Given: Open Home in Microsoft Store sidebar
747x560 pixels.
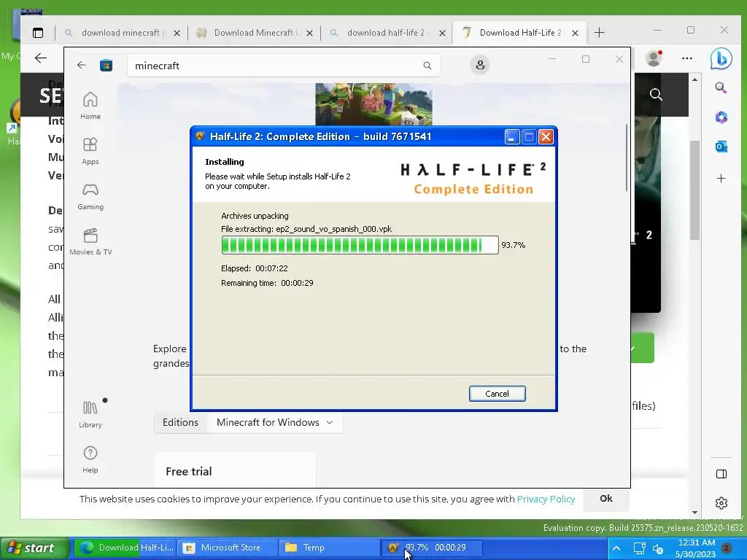Looking at the screenshot, I should point(90,106).
